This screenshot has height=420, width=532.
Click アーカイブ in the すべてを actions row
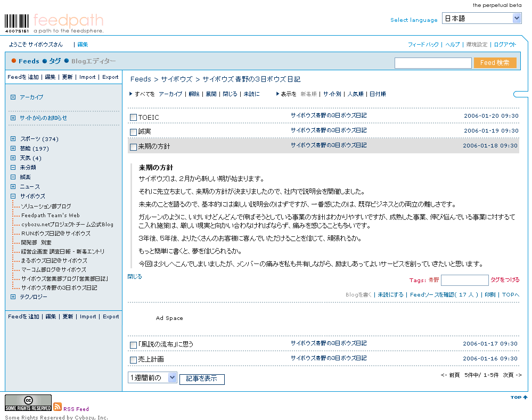click(170, 94)
